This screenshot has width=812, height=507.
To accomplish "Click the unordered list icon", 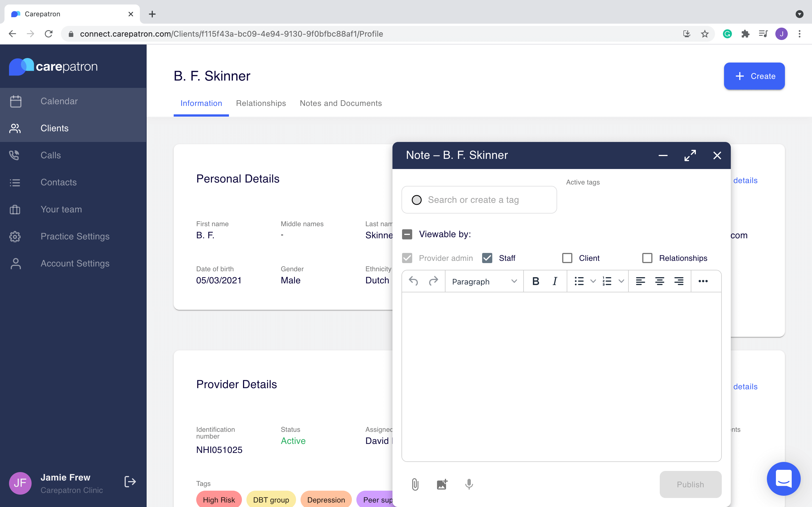I will (x=579, y=281).
